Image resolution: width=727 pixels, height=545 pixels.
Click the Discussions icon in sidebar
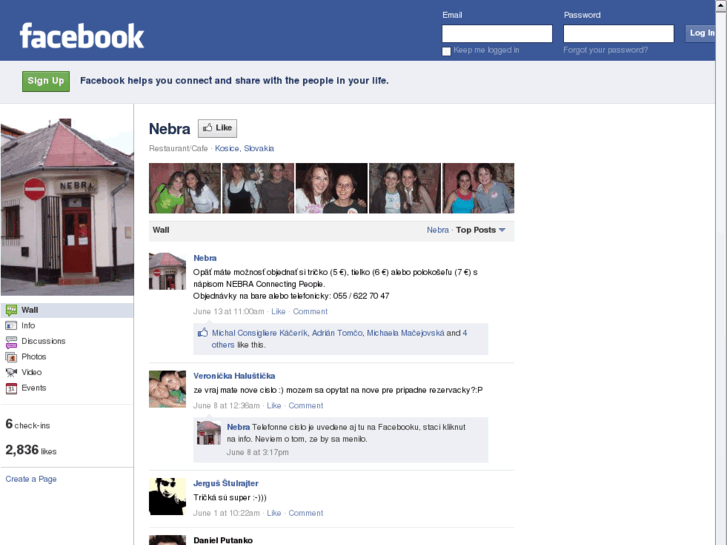point(11,342)
